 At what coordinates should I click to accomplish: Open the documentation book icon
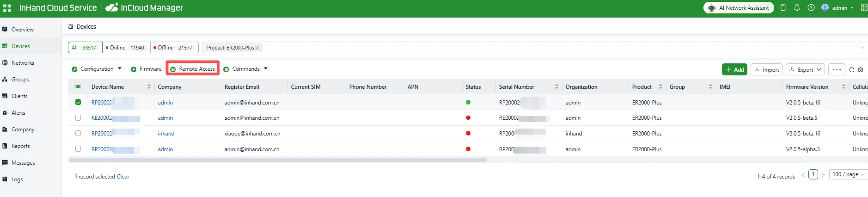[783, 8]
